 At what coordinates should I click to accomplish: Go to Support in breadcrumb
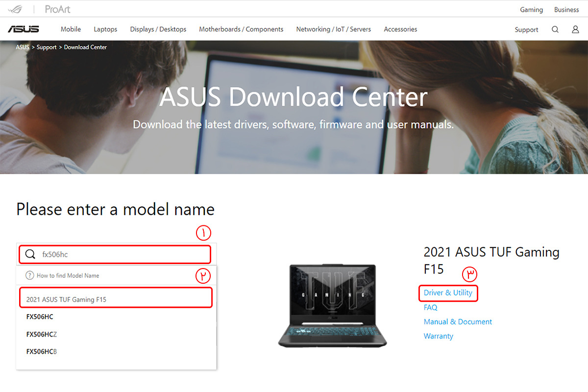(x=47, y=47)
